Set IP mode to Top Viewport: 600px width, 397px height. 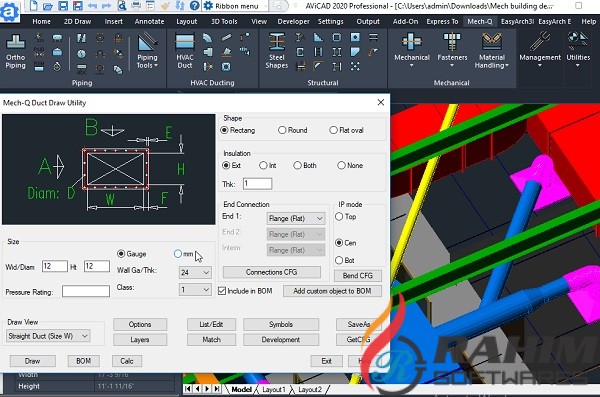pyautogui.click(x=339, y=217)
